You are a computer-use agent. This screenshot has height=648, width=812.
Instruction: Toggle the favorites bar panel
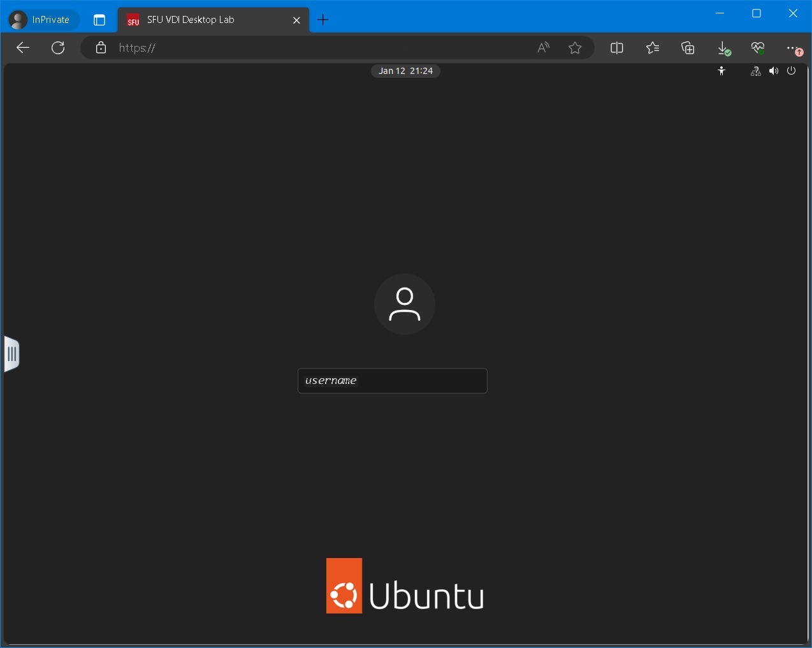click(x=652, y=48)
